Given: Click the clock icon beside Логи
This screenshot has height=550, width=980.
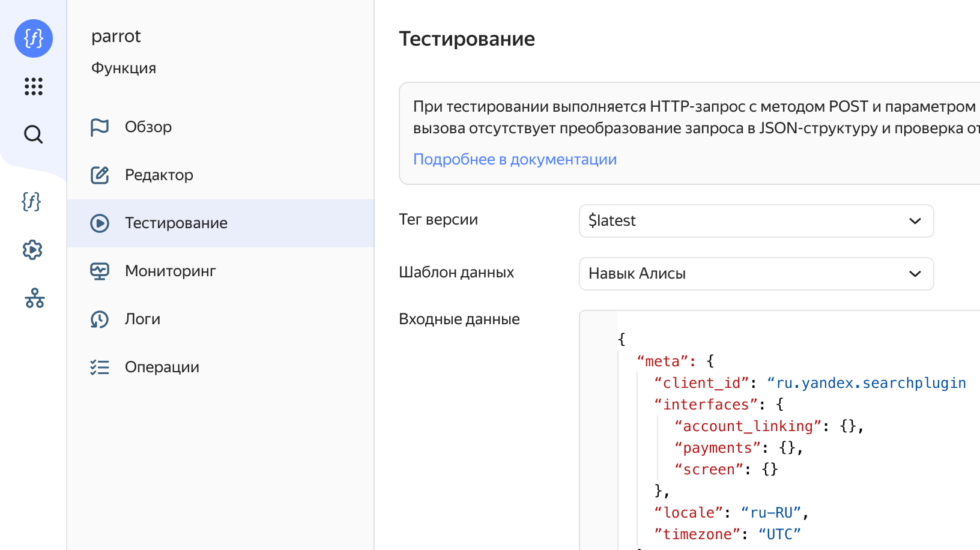Looking at the screenshot, I should [100, 319].
